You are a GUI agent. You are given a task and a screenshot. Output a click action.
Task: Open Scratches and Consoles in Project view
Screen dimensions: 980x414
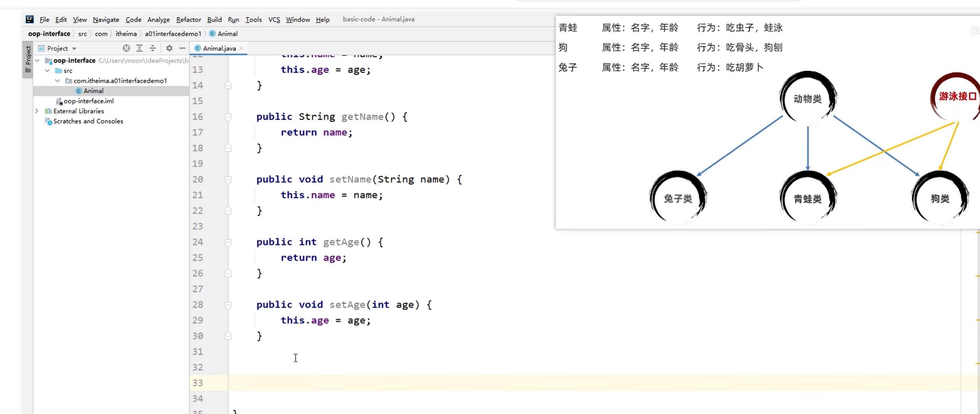pos(88,121)
